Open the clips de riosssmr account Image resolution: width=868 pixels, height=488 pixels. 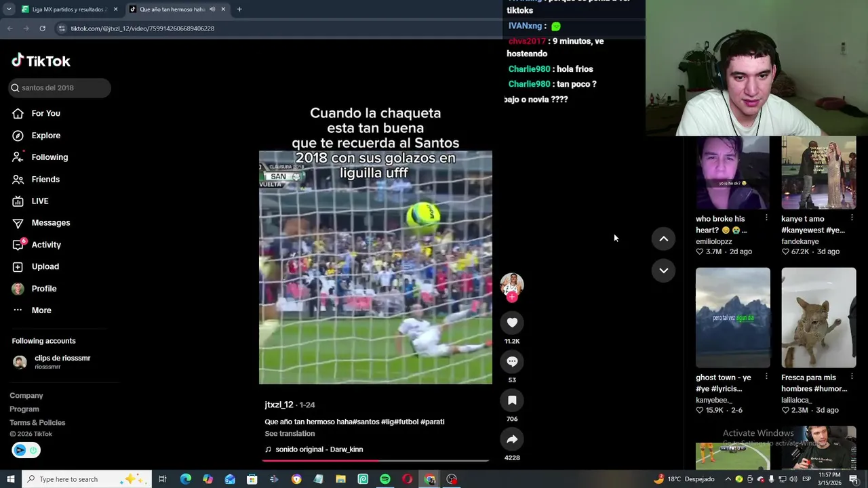(x=52, y=362)
